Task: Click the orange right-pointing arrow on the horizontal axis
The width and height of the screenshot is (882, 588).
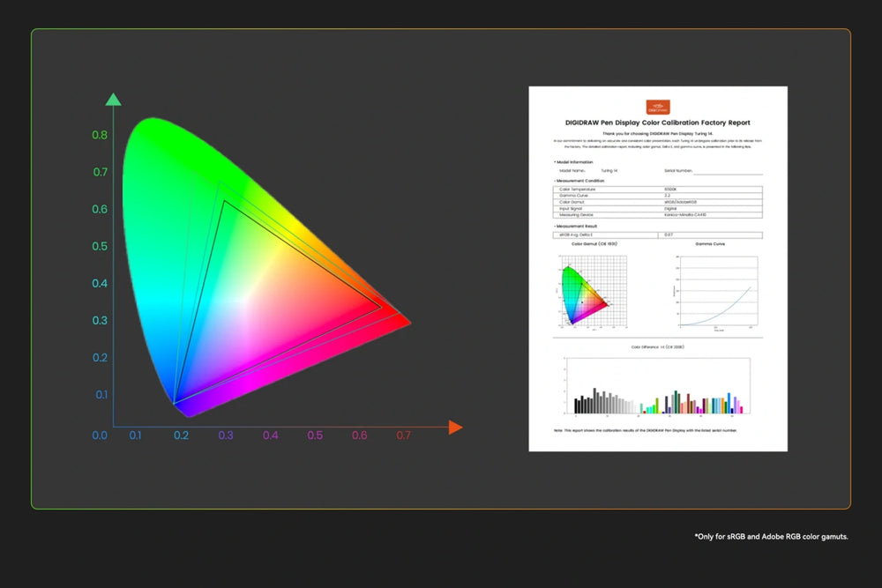Action: click(x=456, y=428)
